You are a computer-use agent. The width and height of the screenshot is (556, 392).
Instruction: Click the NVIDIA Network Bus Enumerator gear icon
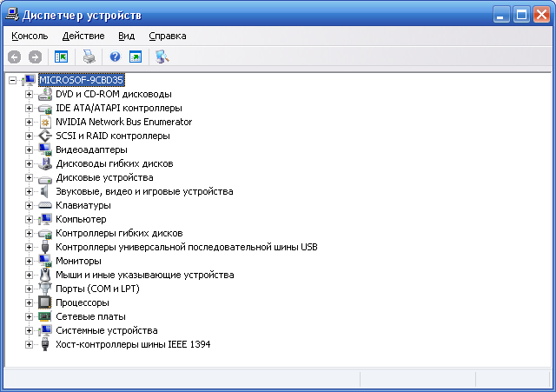pos(45,122)
